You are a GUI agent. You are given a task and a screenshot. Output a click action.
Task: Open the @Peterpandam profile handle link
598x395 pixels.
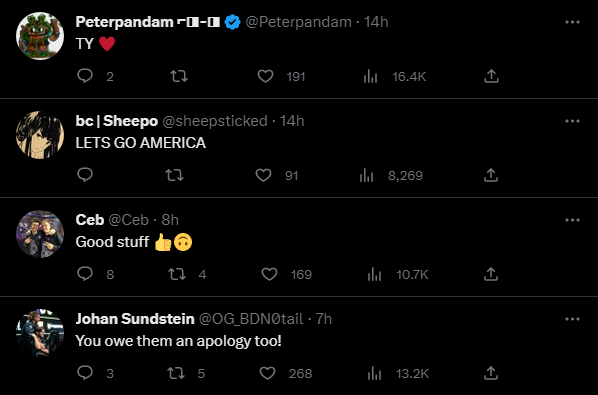click(x=298, y=22)
